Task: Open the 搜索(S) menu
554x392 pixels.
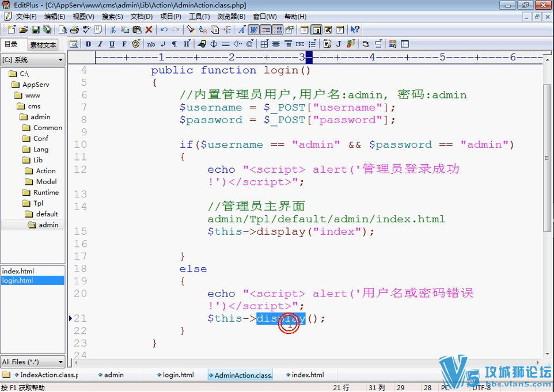Action: [112, 17]
